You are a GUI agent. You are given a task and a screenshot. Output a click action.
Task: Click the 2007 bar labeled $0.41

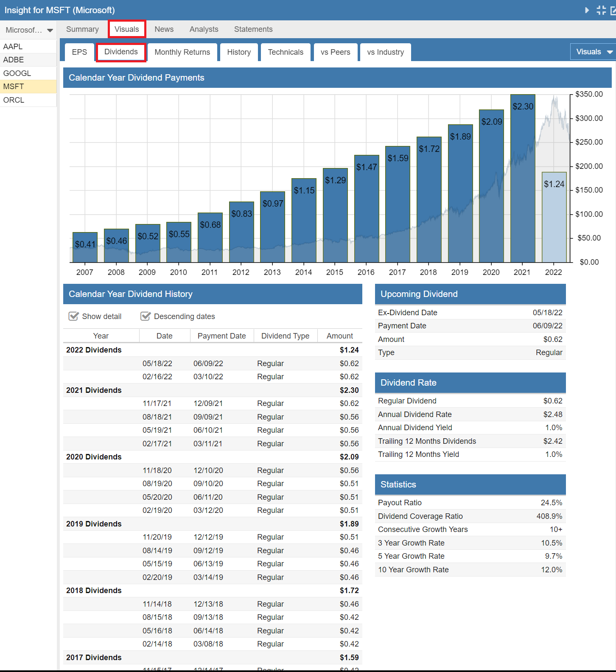pyautogui.click(x=85, y=247)
